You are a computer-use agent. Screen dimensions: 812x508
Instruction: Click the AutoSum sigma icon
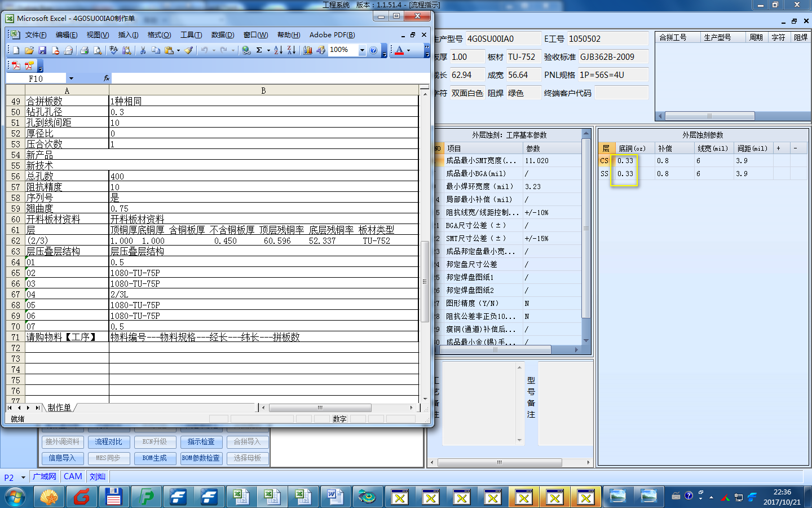click(259, 50)
